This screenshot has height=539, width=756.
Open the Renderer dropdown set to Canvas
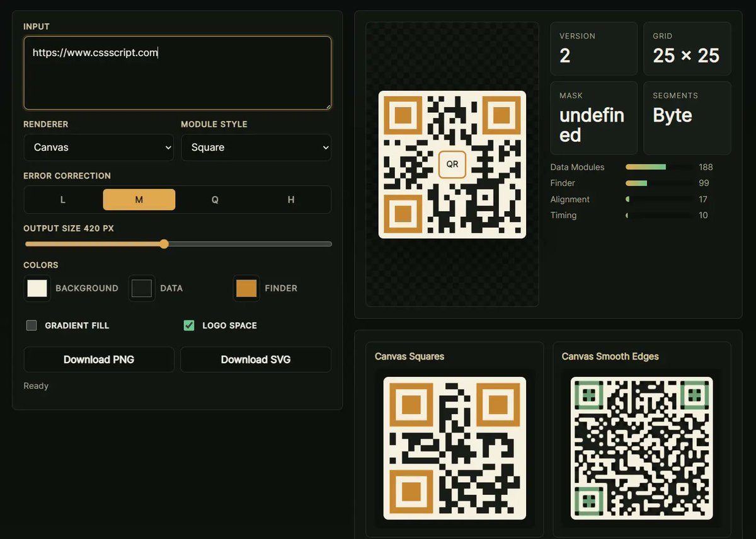coord(99,148)
